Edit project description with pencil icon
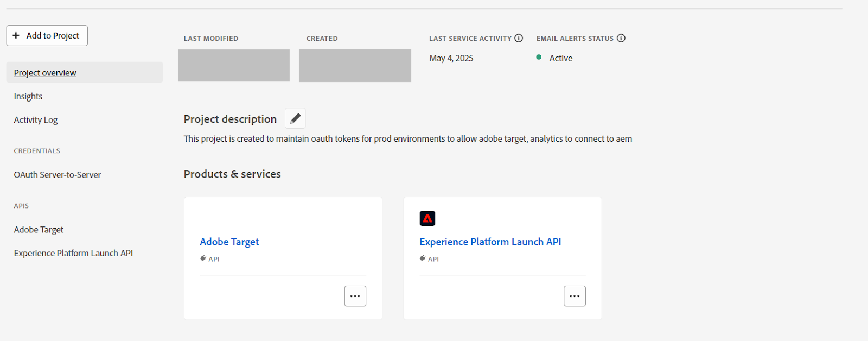The width and height of the screenshot is (868, 341). click(295, 118)
